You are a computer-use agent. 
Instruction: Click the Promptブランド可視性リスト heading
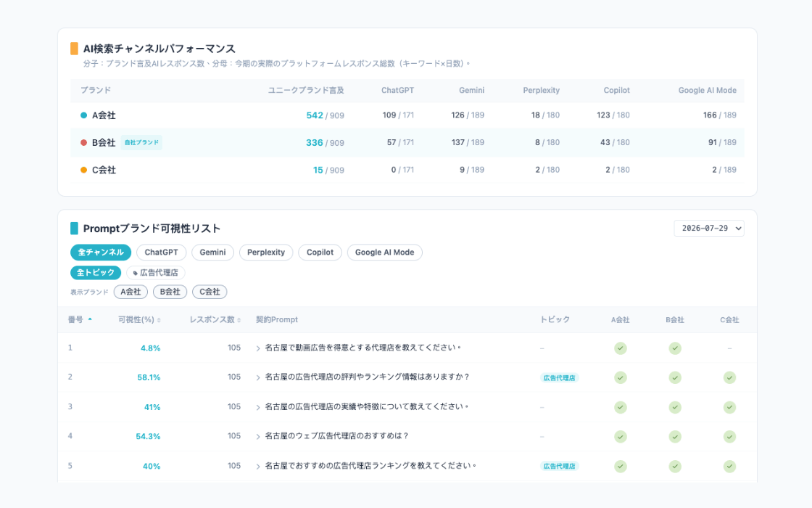pyautogui.click(x=152, y=229)
